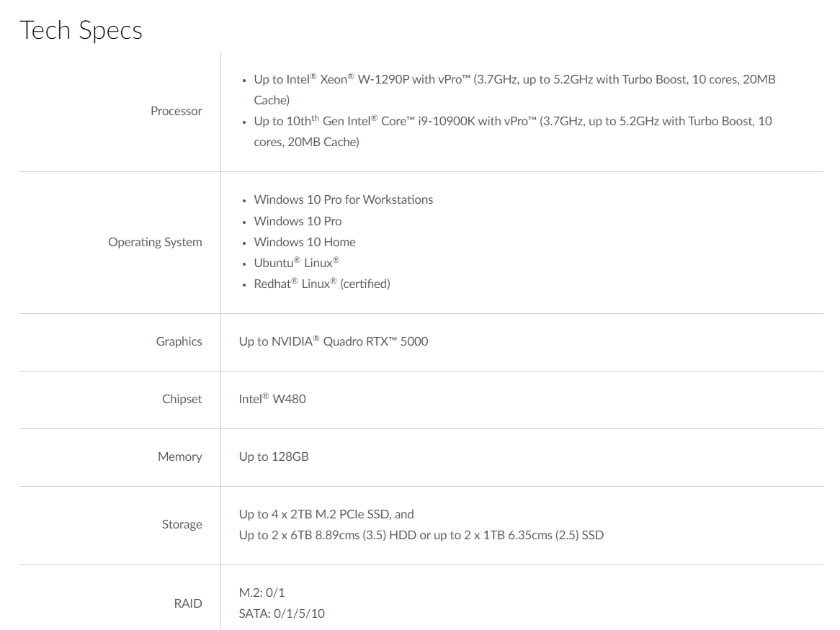Click Windows 10 Pro for Workstations entry

344,199
